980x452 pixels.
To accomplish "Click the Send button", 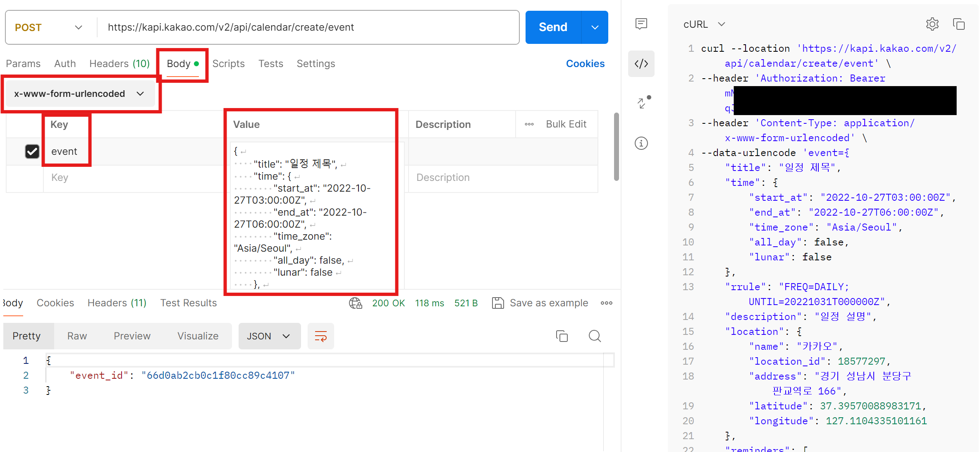I will 553,27.
